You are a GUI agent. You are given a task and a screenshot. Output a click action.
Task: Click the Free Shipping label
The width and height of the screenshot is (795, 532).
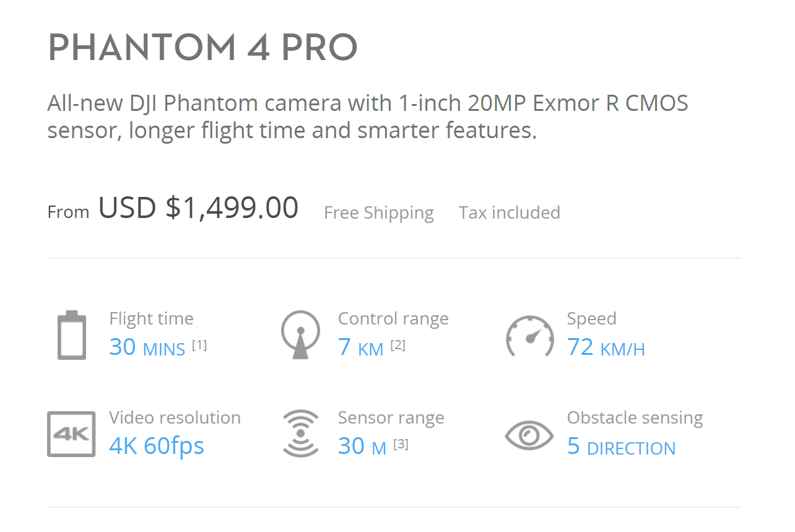[378, 212]
